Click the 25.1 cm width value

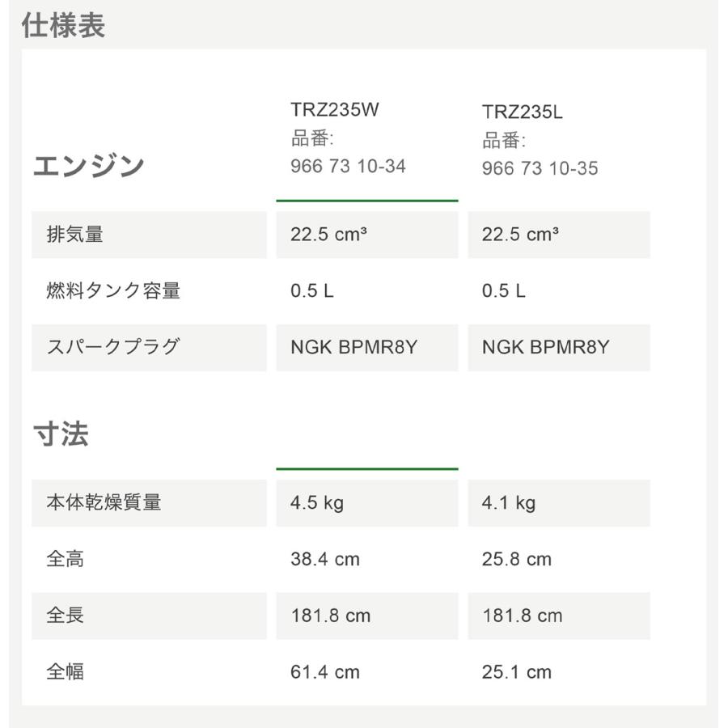pos(517,671)
